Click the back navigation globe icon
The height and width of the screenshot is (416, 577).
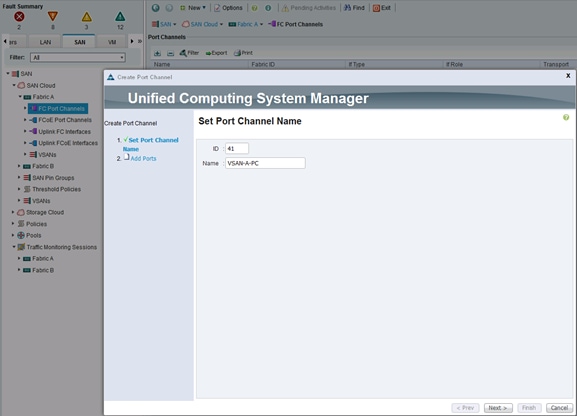point(156,8)
